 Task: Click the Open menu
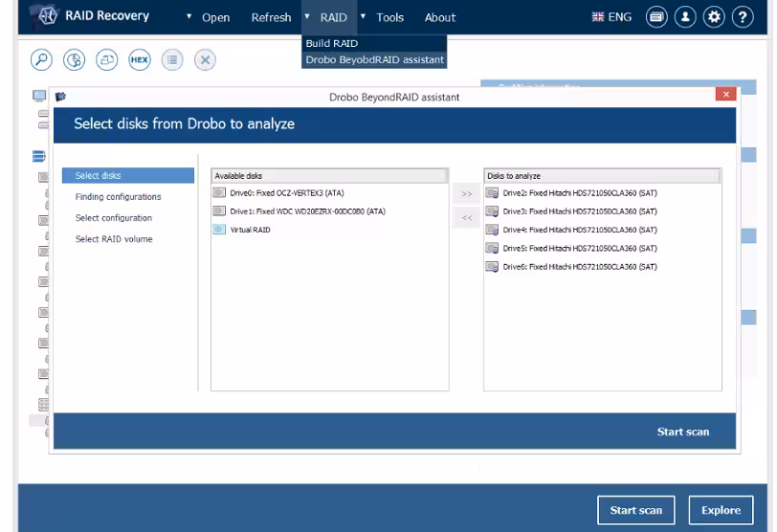tap(215, 17)
